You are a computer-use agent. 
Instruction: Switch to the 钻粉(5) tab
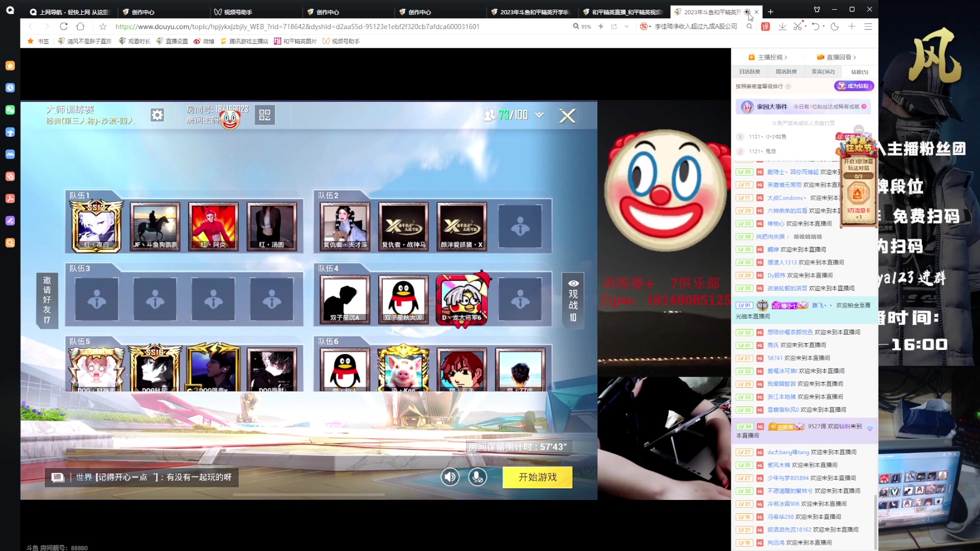tap(860, 72)
